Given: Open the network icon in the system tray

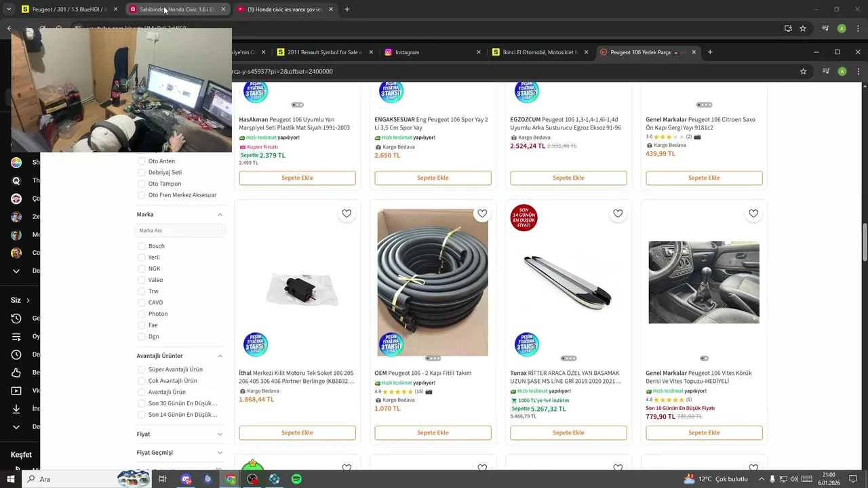Looking at the screenshot, I should [783, 479].
